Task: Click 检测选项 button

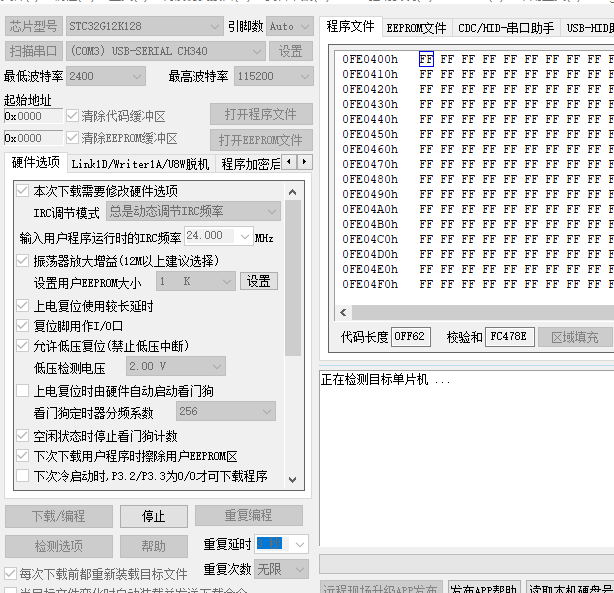Action: tap(59, 546)
